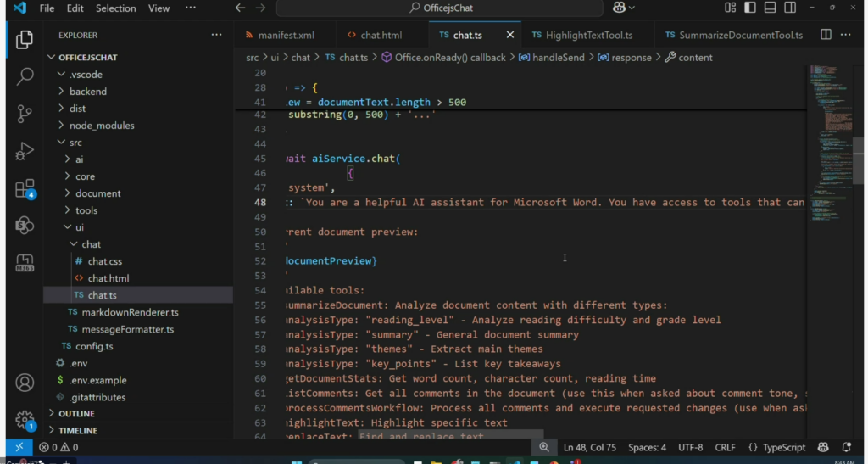Expand the backend folder
The width and height of the screenshot is (868, 464).
tap(87, 92)
